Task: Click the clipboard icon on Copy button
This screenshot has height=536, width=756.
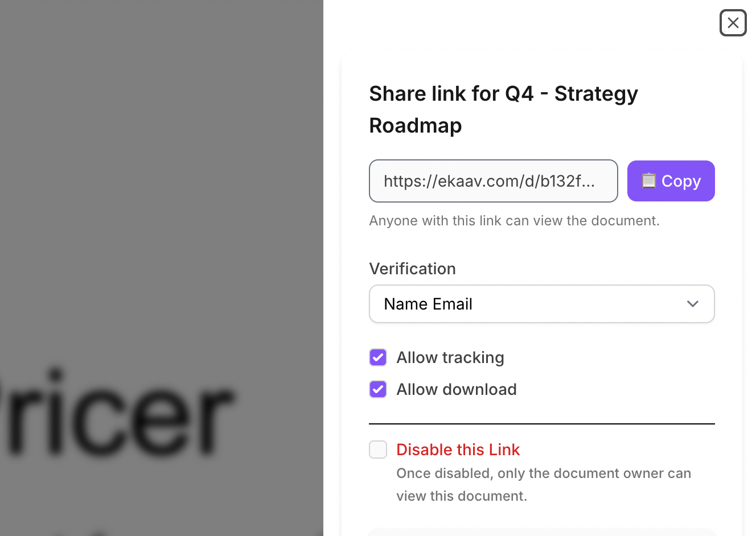Action: point(648,181)
